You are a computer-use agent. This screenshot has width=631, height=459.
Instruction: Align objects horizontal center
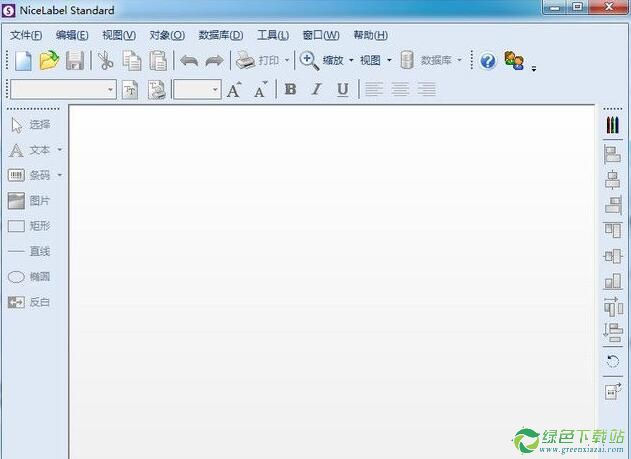(612, 180)
